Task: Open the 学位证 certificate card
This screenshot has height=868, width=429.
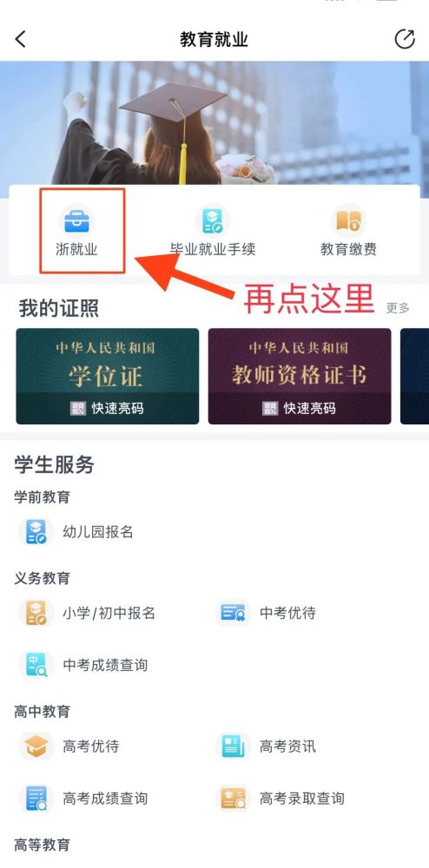Action: [108, 377]
